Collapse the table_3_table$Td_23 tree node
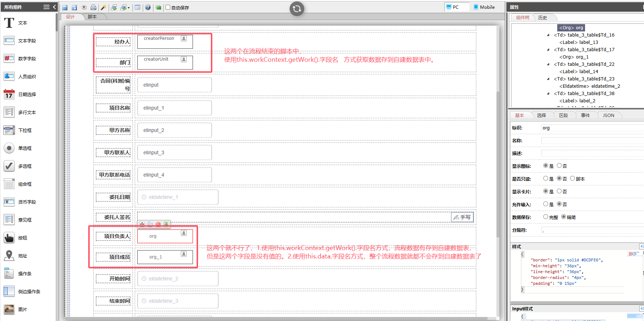 [x=548, y=79]
